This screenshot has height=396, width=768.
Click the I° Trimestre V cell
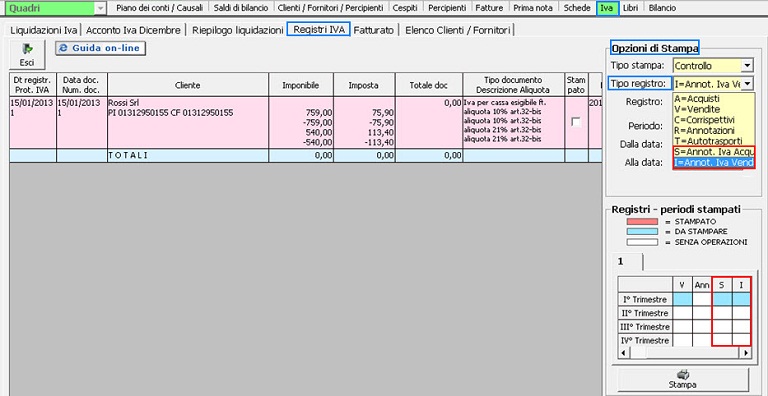pos(682,299)
